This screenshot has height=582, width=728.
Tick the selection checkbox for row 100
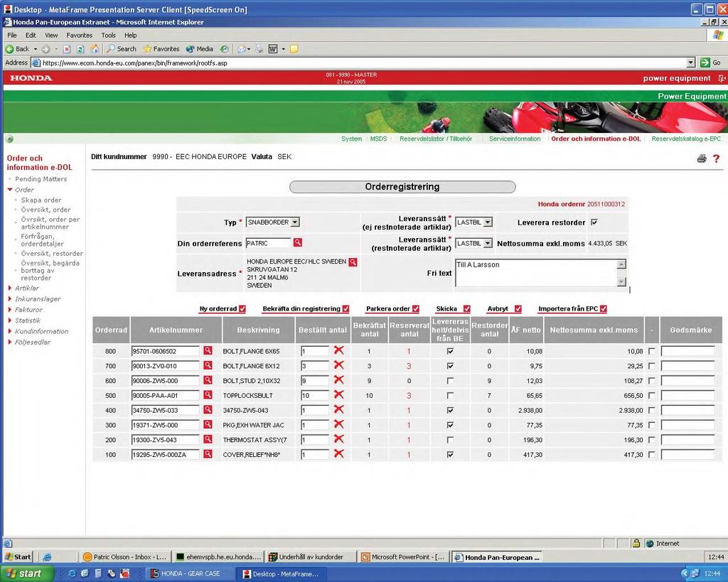pos(652,455)
